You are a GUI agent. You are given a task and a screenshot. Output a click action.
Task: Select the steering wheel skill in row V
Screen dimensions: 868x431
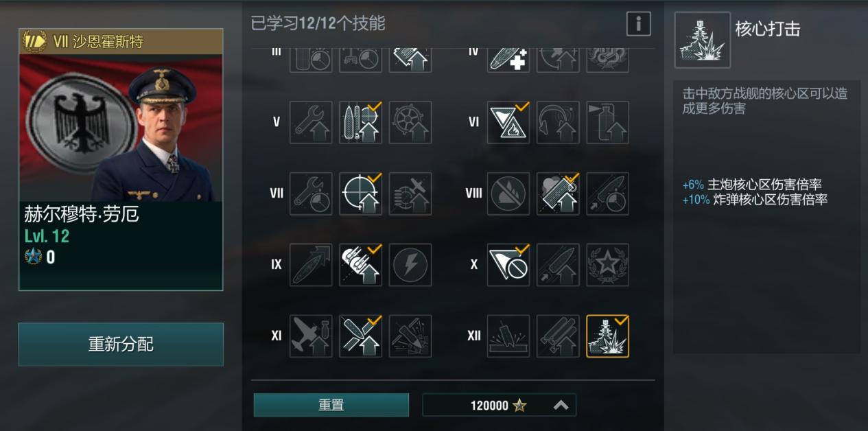(410, 122)
